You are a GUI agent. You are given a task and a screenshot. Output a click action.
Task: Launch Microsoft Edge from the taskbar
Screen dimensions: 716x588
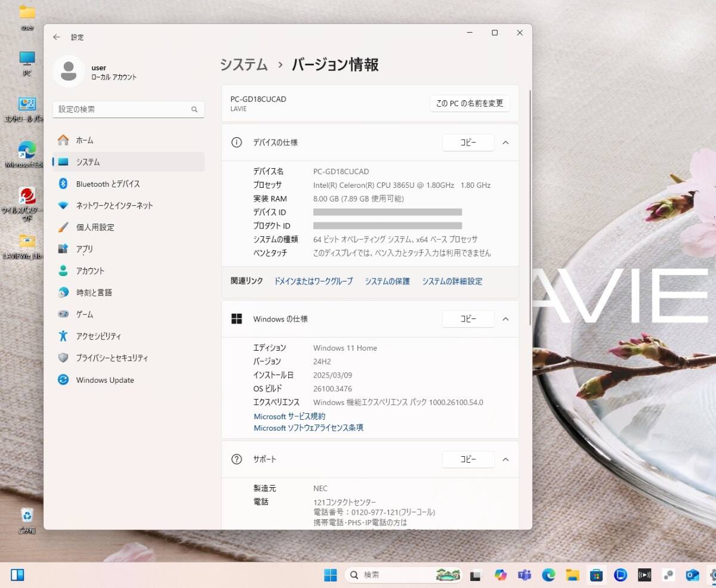pos(548,575)
